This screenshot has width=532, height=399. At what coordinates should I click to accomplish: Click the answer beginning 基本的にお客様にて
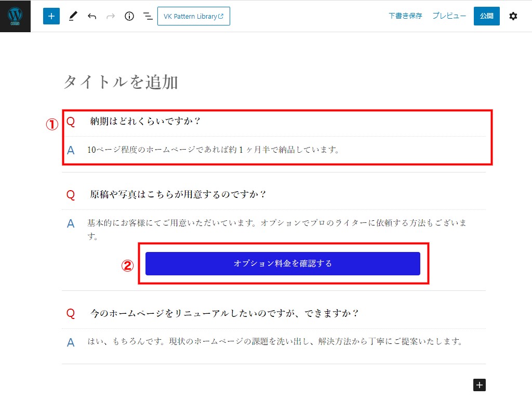click(x=276, y=223)
